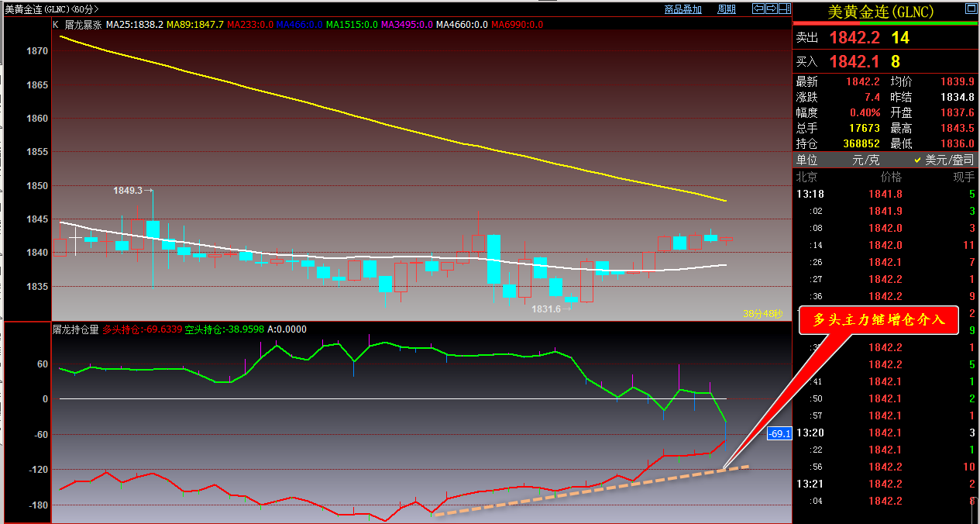Image resolution: width=980 pixels, height=524 pixels.
Task: Click the 买入 price 1842.1
Action: 854,61
